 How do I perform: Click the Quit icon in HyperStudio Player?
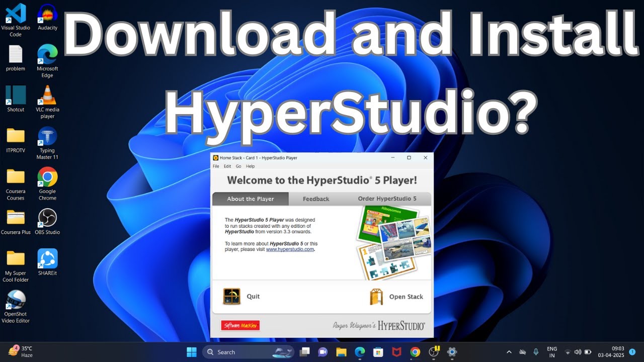click(232, 296)
